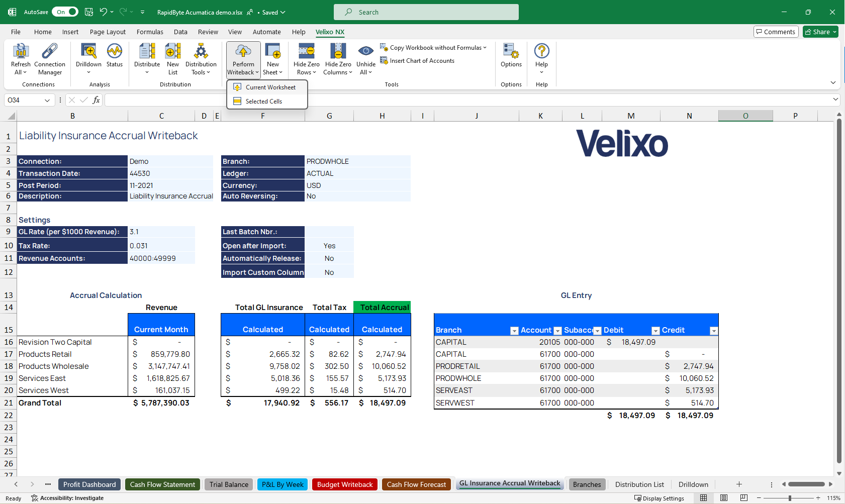Image resolution: width=845 pixels, height=504 pixels.
Task: Select Revenue Accounts value 40000:49999
Action: pos(161,258)
